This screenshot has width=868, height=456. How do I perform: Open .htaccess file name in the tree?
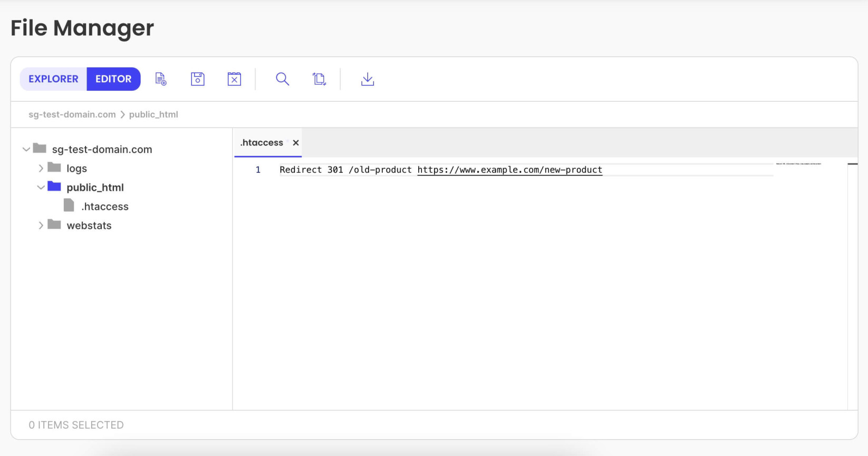105,206
